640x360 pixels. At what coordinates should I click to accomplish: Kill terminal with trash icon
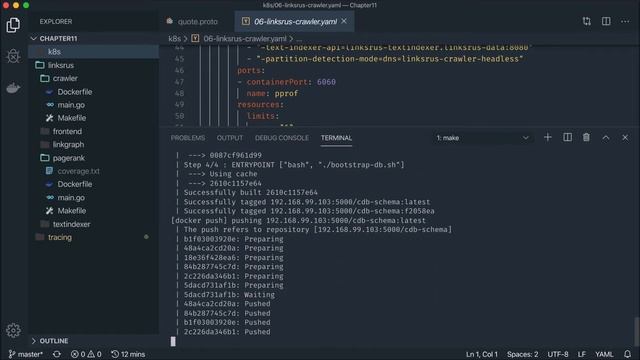(586, 138)
